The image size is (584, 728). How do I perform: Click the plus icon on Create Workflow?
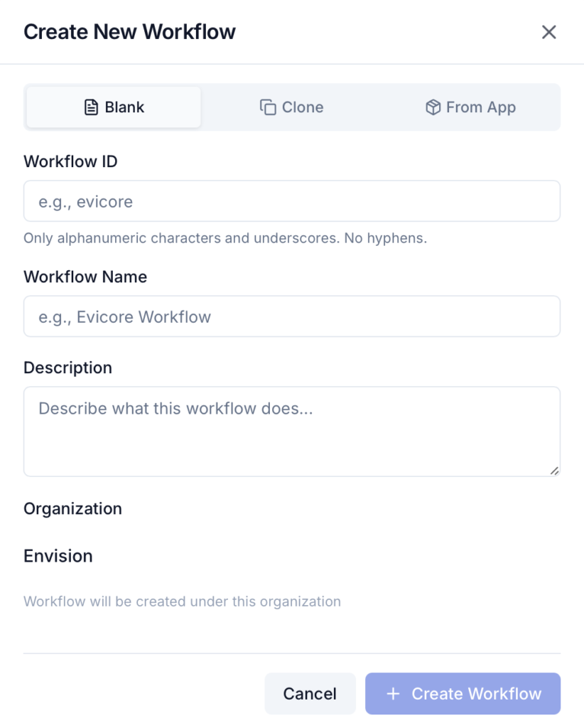coord(393,694)
